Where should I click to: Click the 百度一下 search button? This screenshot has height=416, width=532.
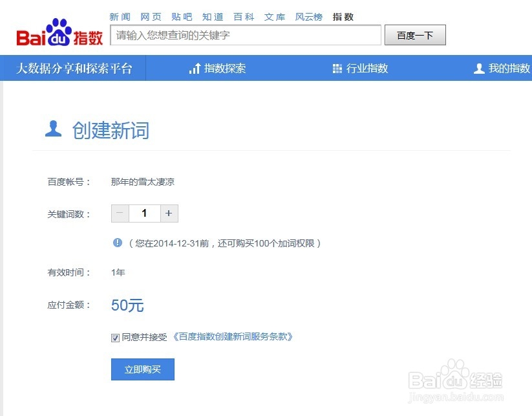[415, 35]
